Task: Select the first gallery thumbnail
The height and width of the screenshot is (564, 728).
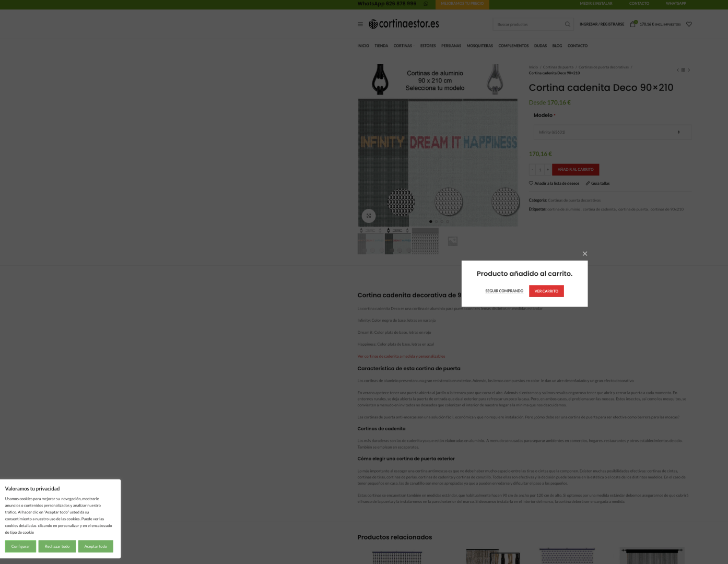Action: (x=371, y=241)
